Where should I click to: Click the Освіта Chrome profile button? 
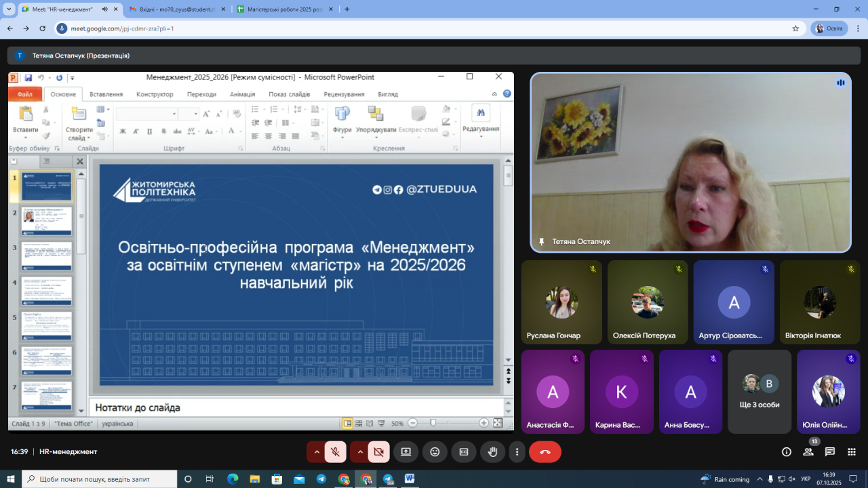[x=829, y=28]
